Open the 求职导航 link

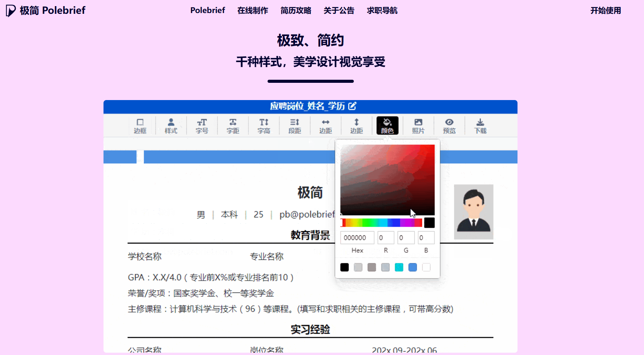382,11
